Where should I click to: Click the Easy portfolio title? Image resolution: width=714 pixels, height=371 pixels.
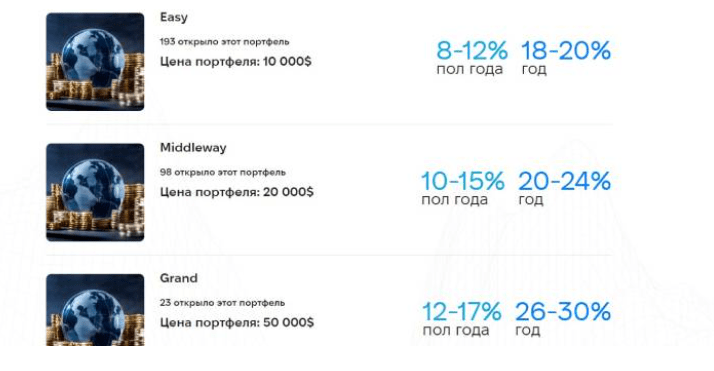(173, 18)
